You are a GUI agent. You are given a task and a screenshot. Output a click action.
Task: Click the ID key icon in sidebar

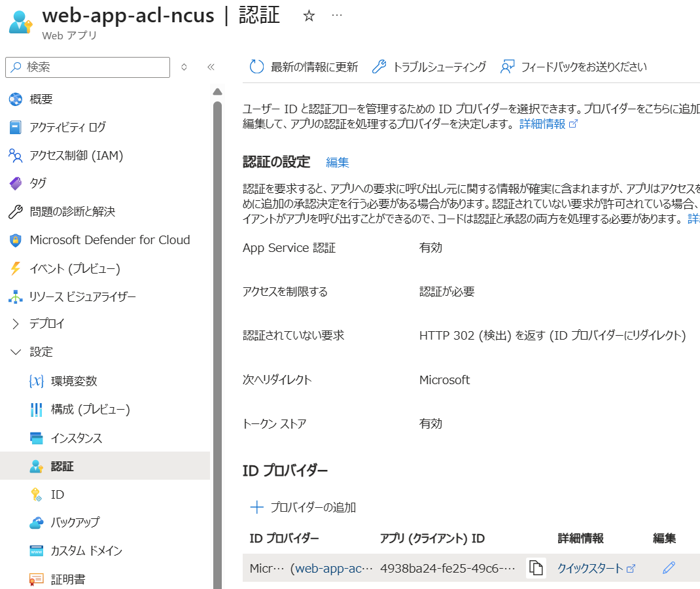point(36,494)
